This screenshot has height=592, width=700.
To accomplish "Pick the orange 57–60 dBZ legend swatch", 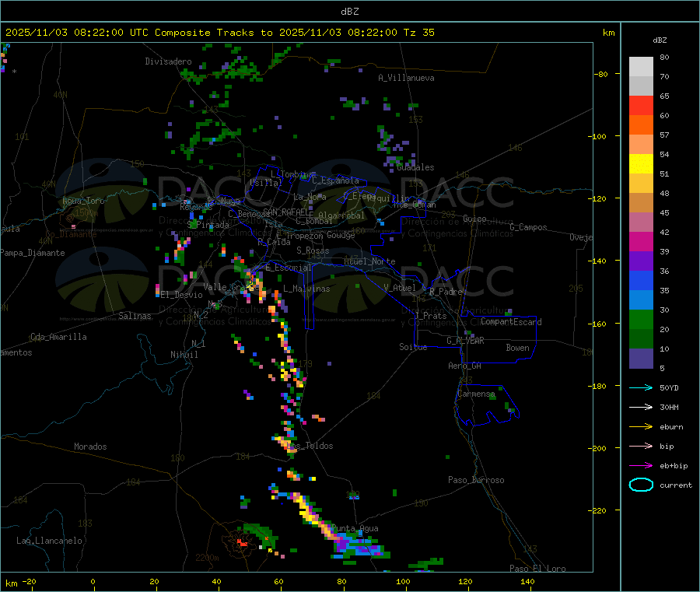I will point(641,125).
